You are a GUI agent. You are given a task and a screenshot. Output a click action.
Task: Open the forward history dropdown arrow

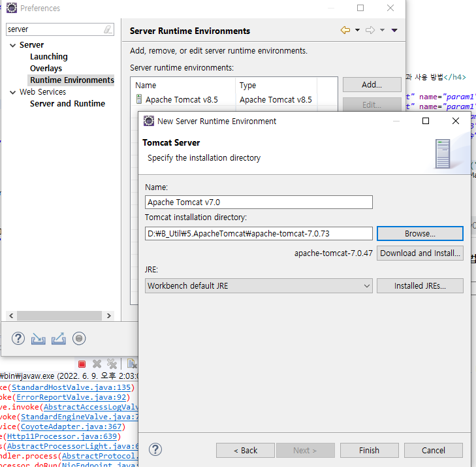point(383,30)
